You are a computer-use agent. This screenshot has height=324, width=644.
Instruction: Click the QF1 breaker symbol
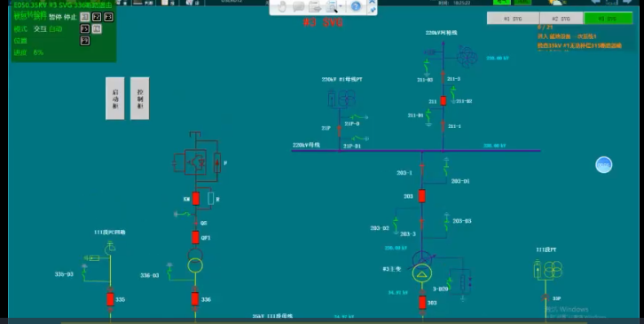pos(195,237)
